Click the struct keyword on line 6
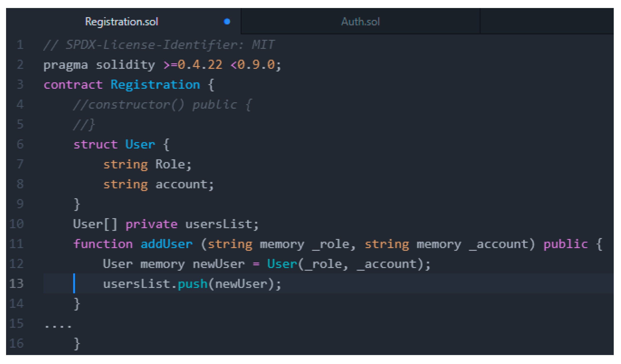621x364 pixels. pos(95,144)
